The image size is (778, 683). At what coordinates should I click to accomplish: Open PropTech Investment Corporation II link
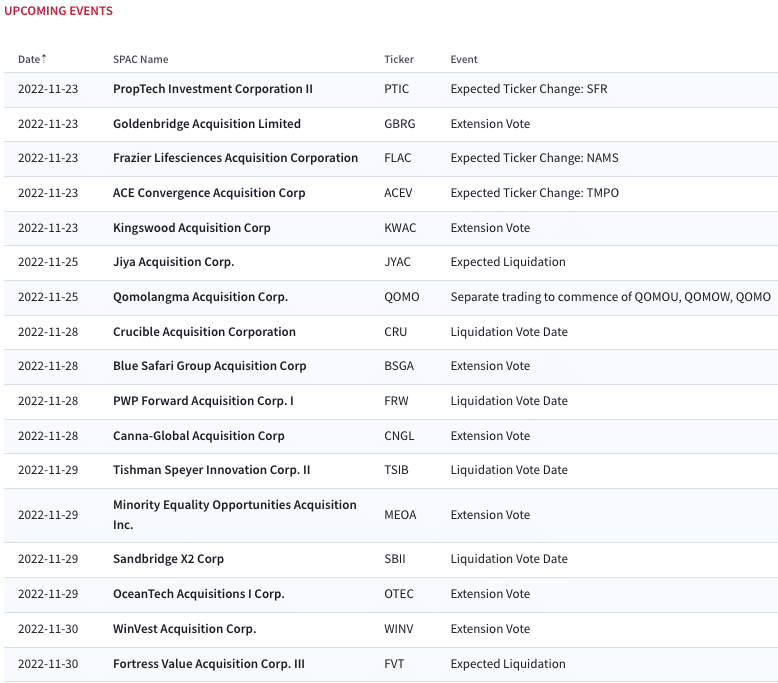(x=213, y=89)
